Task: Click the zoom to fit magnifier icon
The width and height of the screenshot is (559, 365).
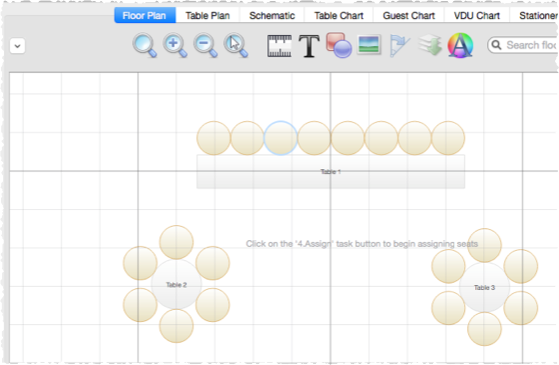Action: pos(144,46)
